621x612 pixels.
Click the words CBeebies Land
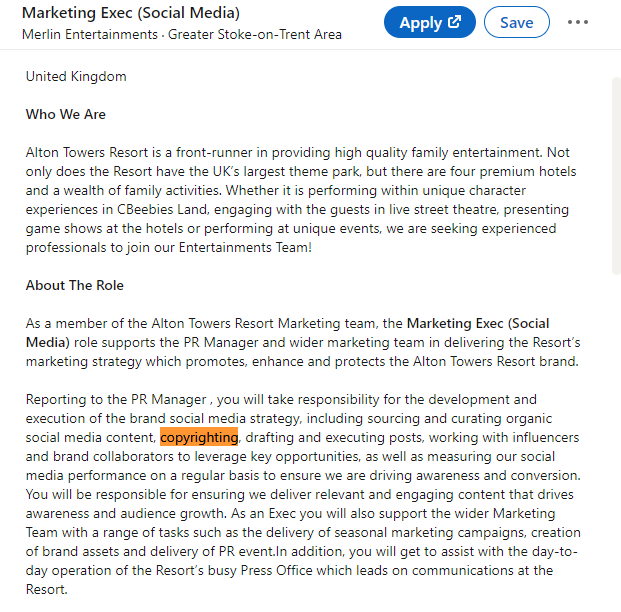[x=162, y=210]
